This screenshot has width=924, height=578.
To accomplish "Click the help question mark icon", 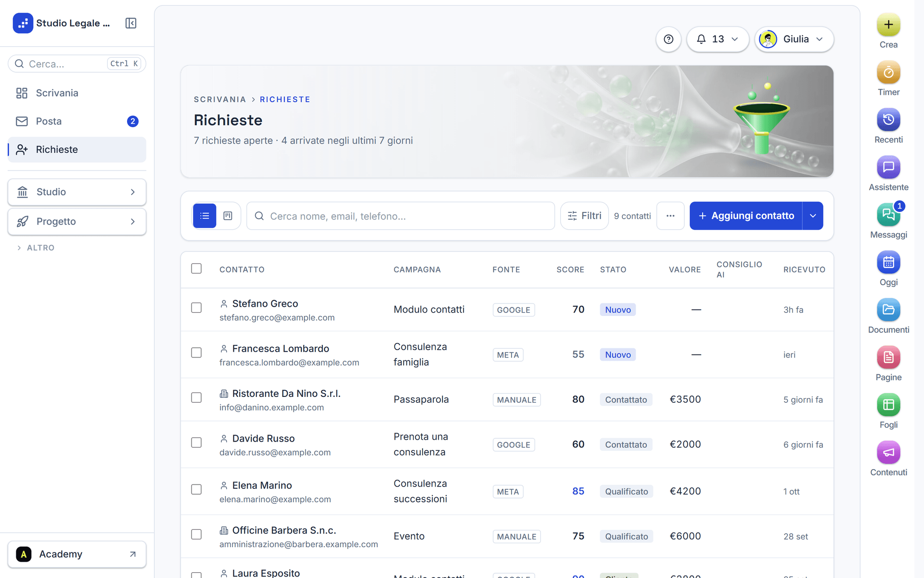I will pyautogui.click(x=668, y=39).
